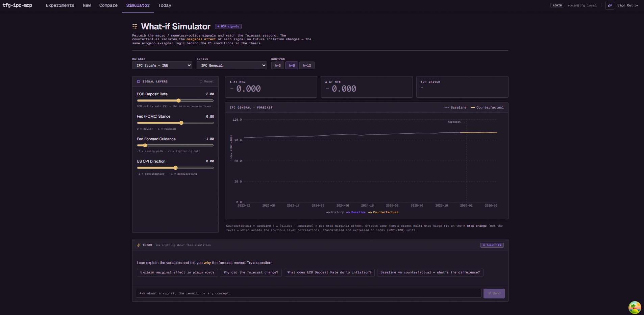Click the MCP signals badge
The image size is (644, 315).
[228, 26]
